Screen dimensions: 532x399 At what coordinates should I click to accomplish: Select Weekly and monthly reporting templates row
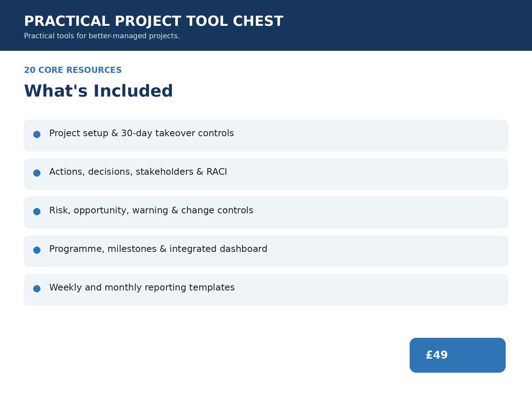coord(266,290)
